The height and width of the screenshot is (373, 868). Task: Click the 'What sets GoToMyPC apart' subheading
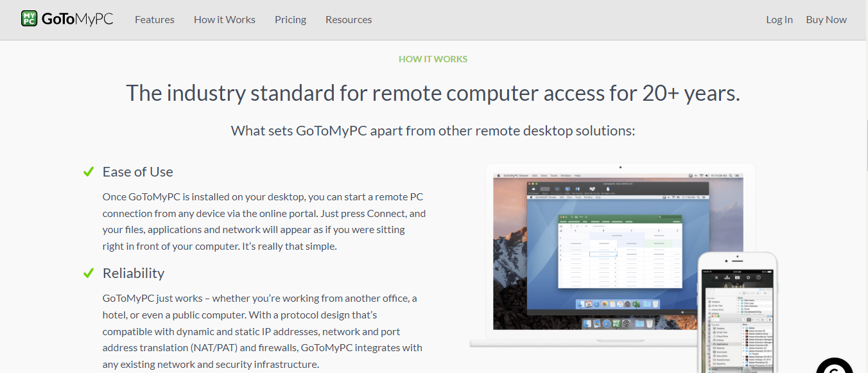(x=433, y=131)
